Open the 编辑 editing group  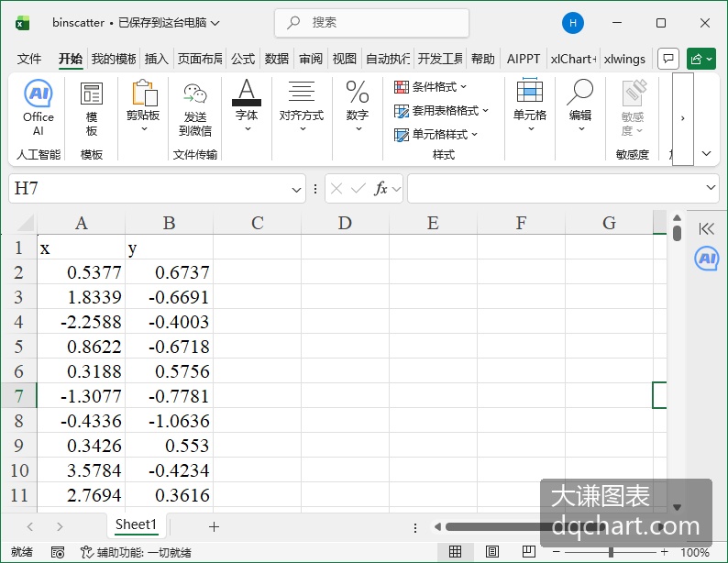580,105
